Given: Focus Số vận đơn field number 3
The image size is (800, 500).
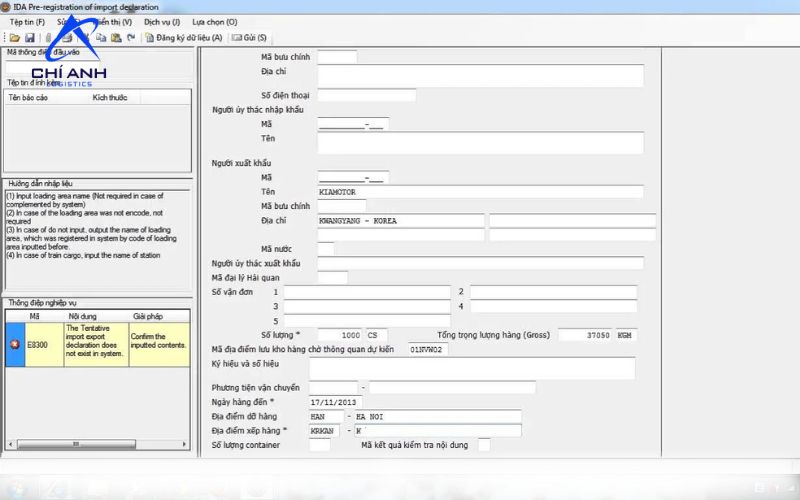Looking at the screenshot, I should (367, 306).
